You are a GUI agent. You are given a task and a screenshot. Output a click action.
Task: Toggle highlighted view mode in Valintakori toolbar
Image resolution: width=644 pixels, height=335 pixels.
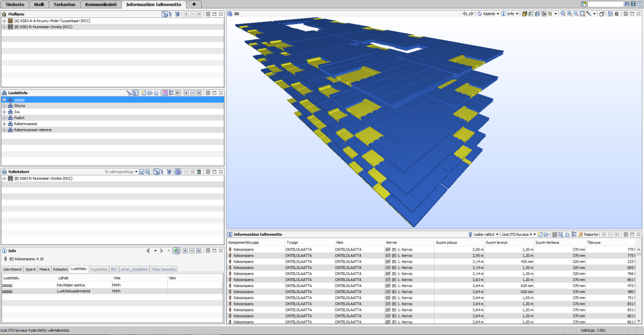[x=178, y=172]
